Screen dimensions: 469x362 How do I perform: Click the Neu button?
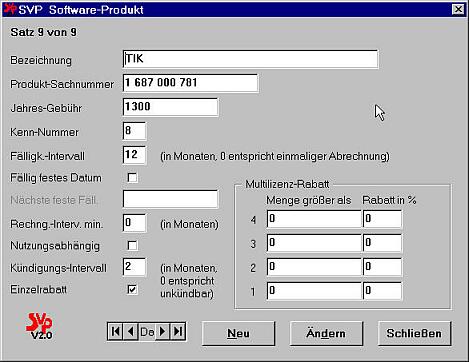238,333
